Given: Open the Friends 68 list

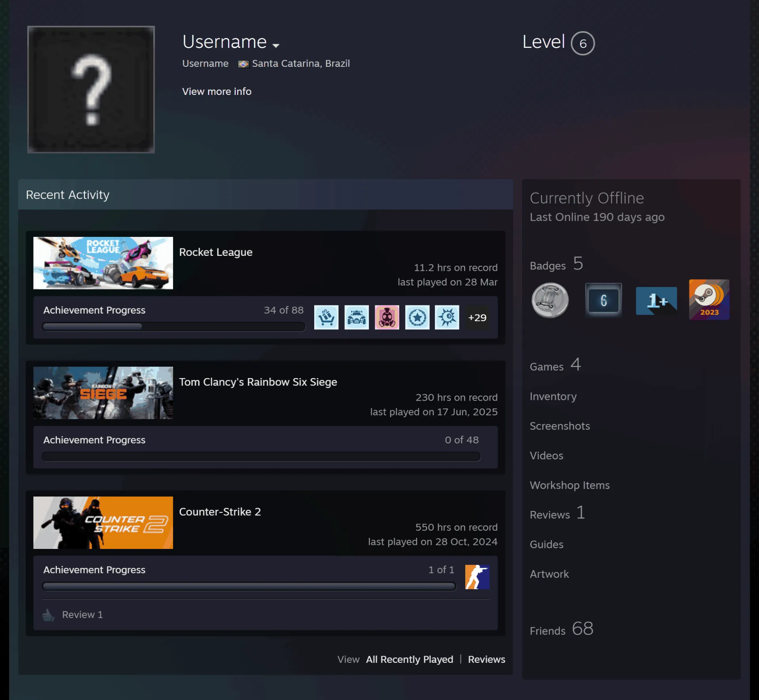Looking at the screenshot, I should coord(561,629).
